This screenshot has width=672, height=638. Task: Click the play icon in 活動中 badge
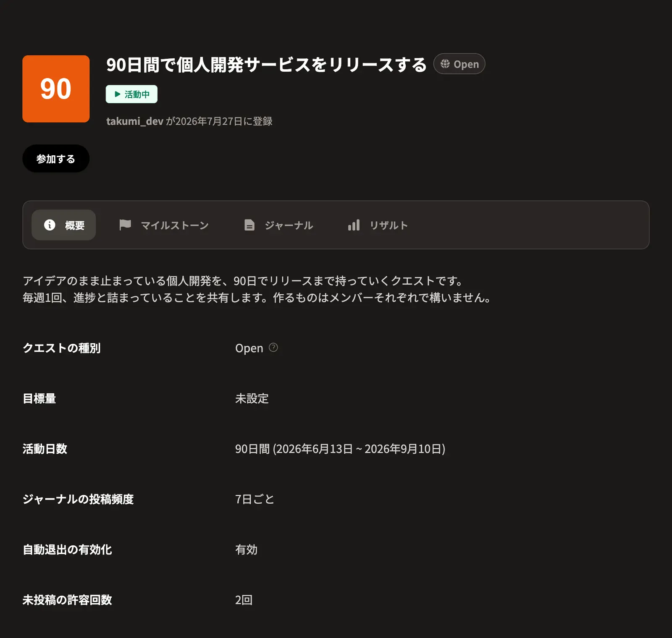[118, 94]
